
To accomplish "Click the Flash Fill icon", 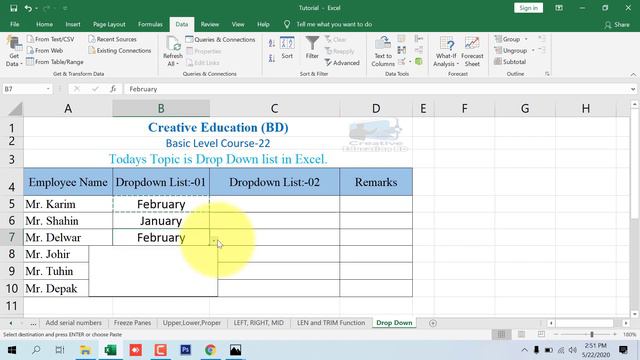I will click(x=402, y=39).
